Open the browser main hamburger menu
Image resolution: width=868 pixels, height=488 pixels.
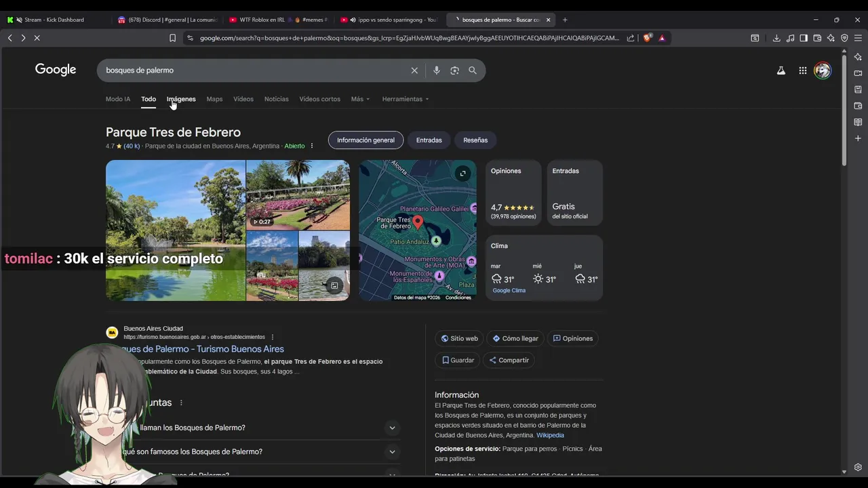pyautogui.click(x=858, y=38)
